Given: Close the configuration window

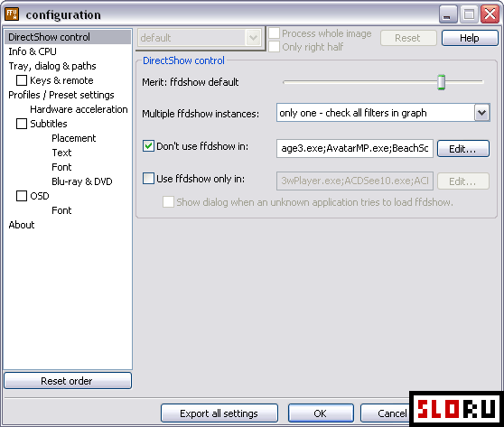Looking at the screenshot, I should tap(490, 14).
